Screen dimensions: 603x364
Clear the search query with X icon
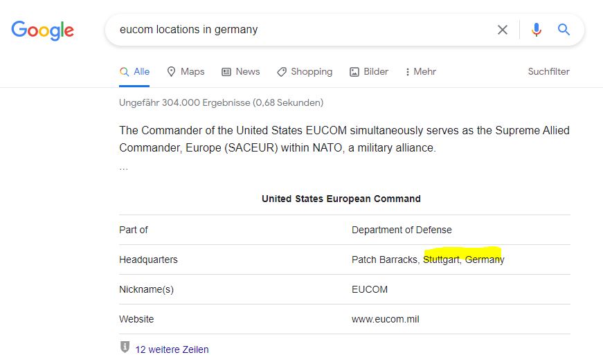tap(502, 30)
